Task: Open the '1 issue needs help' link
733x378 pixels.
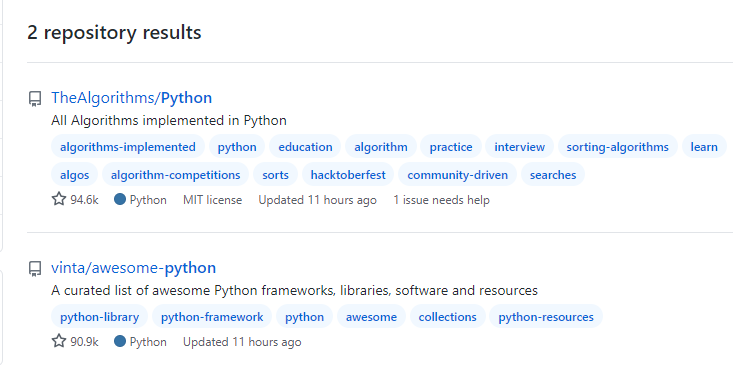Action: (x=441, y=200)
